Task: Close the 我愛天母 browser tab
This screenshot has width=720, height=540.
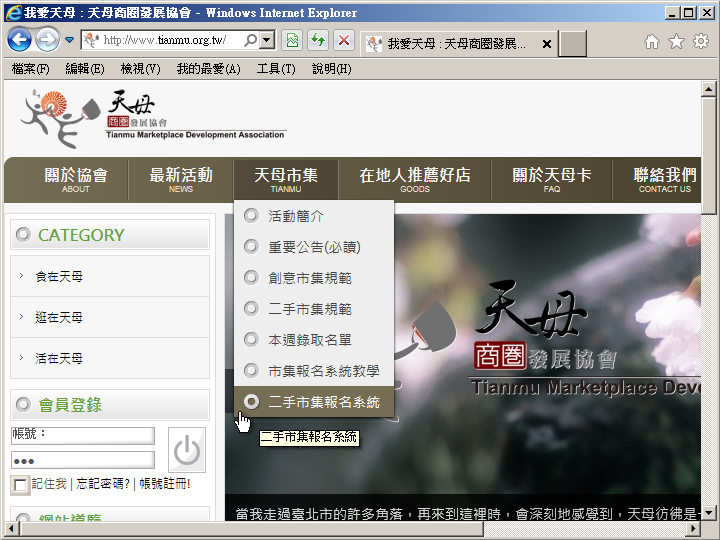Action: click(547, 44)
